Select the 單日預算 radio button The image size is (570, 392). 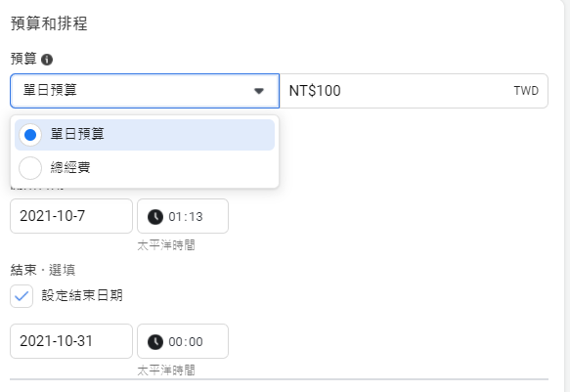(x=30, y=135)
